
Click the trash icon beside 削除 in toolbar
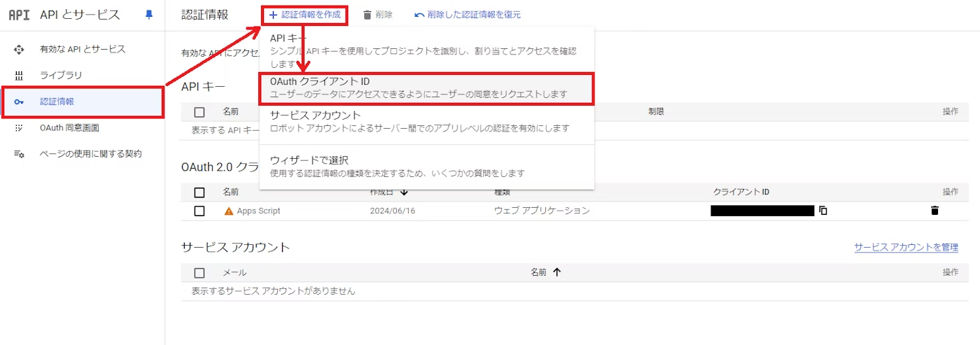367,15
